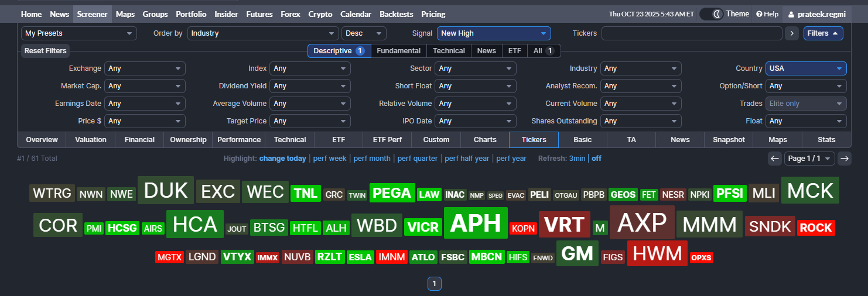Turn refresh off

click(x=596, y=159)
